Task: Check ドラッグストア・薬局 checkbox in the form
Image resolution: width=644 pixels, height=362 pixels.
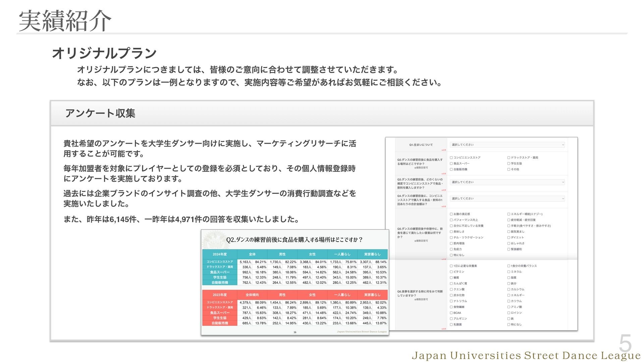Action: [x=509, y=158]
